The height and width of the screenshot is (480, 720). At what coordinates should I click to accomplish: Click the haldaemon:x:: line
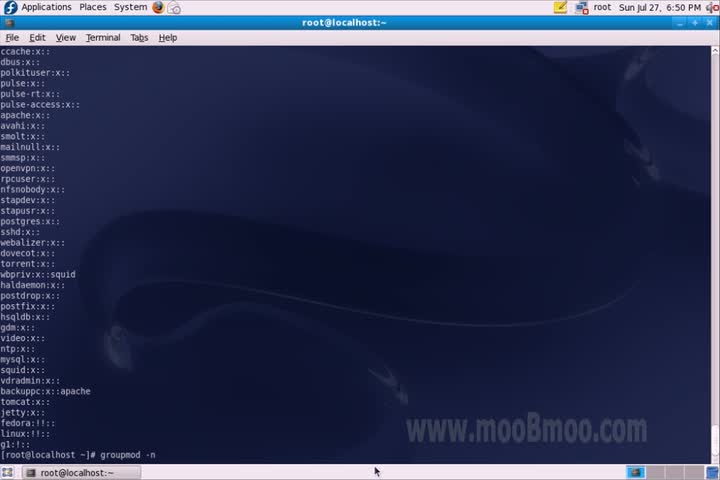33,285
